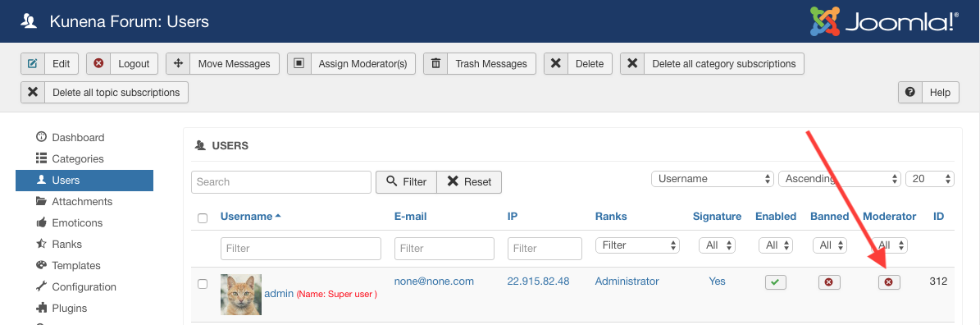This screenshot has height=325, width=980.
Task: Click the ID value 312
Action: (938, 282)
